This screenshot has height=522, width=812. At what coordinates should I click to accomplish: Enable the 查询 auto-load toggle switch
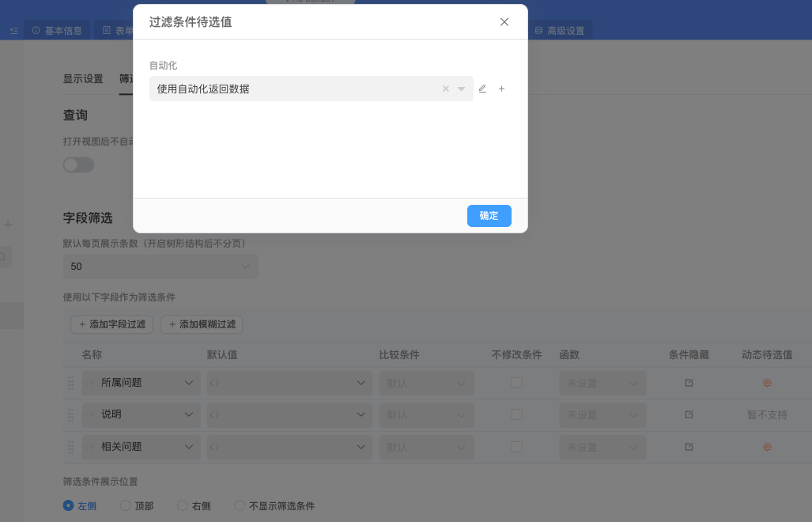[77, 165]
